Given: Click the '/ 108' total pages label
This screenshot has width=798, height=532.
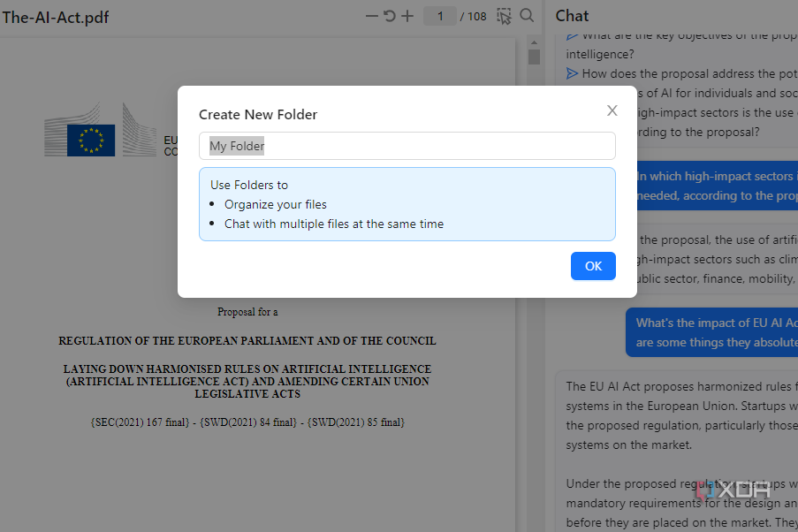Looking at the screenshot, I should tap(474, 17).
